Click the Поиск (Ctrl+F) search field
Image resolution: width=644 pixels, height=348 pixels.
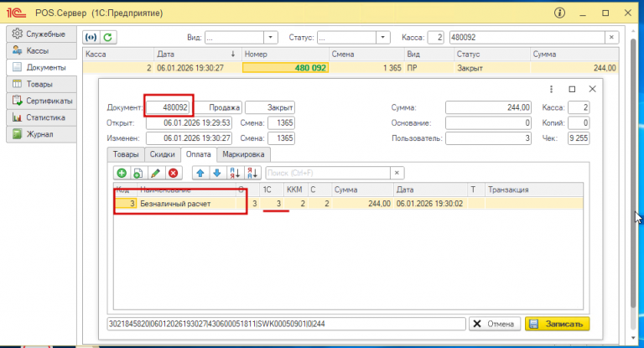328,173
